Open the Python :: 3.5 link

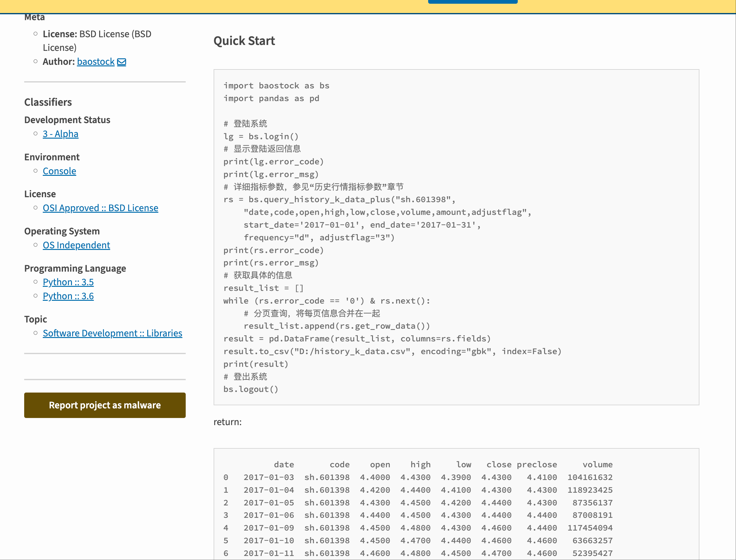point(68,282)
